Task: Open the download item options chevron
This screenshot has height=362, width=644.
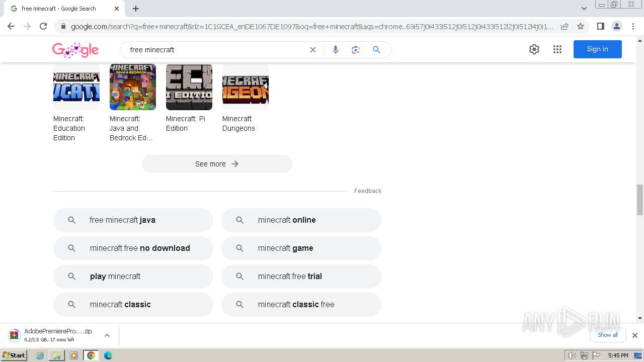Action: (x=107, y=335)
